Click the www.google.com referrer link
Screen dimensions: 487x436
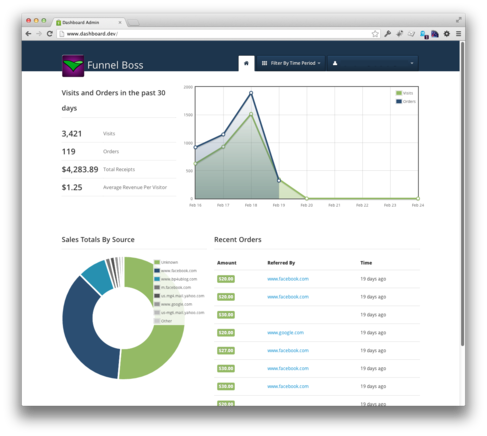pyautogui.click(x=285, y=333)
